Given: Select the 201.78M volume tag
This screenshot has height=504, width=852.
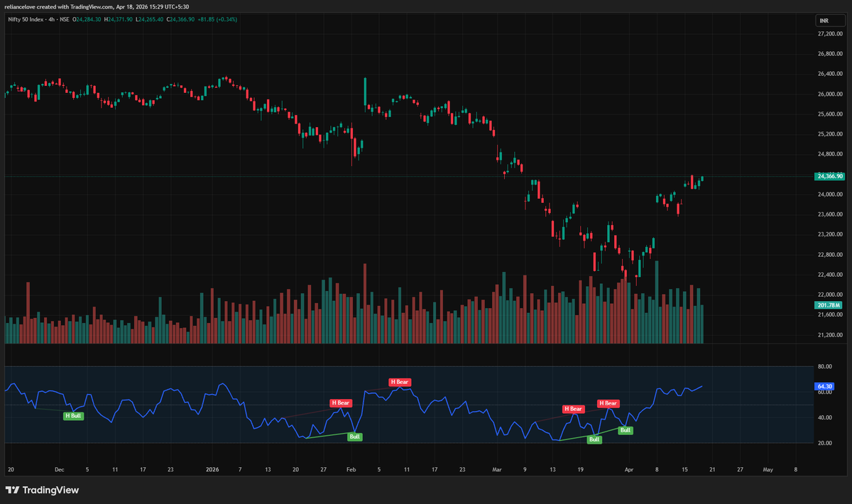Looking at the screenshot, I should (827, 305).
